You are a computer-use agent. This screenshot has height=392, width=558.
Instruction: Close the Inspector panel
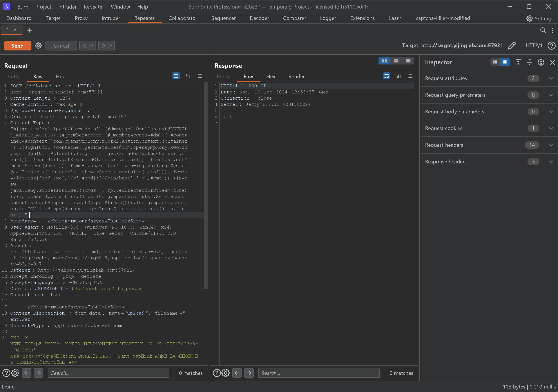553,62
